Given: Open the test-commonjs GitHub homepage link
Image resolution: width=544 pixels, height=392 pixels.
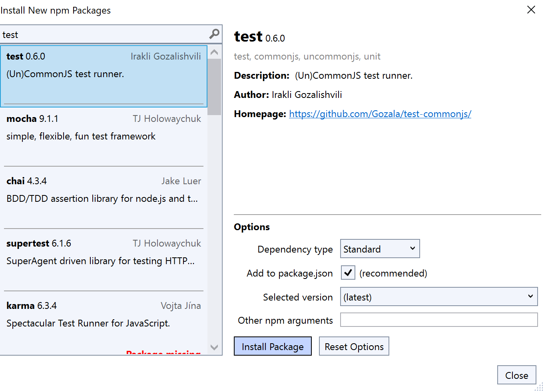Looking at the screenshot, I should (380, 114).
